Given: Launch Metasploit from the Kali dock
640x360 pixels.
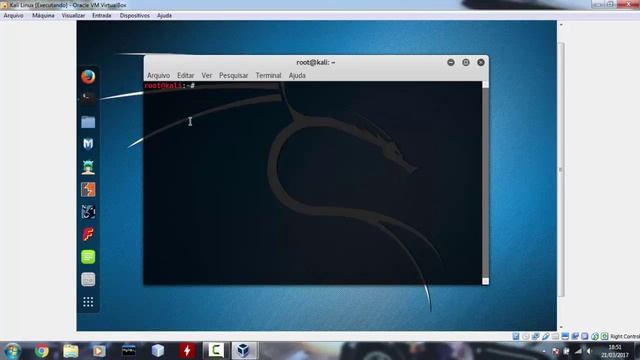Looking at the screenshot, I should coord(88,144).
